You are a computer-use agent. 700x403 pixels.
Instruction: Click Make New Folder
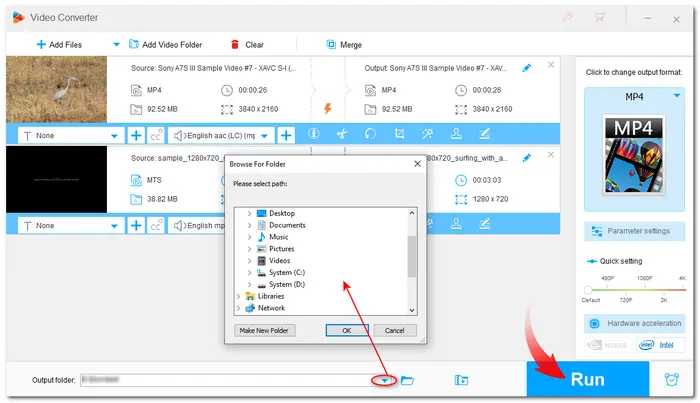(x=264, y=330)
